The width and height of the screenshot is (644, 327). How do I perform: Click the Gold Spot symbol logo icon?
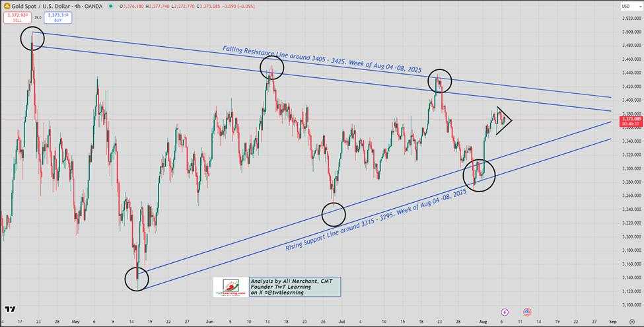(7, 7)
